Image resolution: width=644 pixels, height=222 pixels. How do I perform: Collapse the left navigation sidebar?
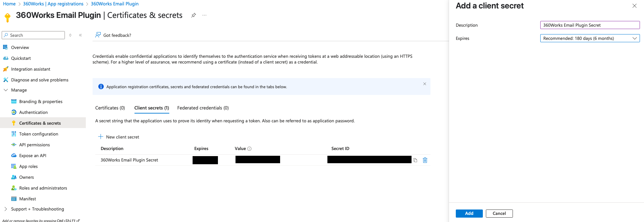click(80, 35)
